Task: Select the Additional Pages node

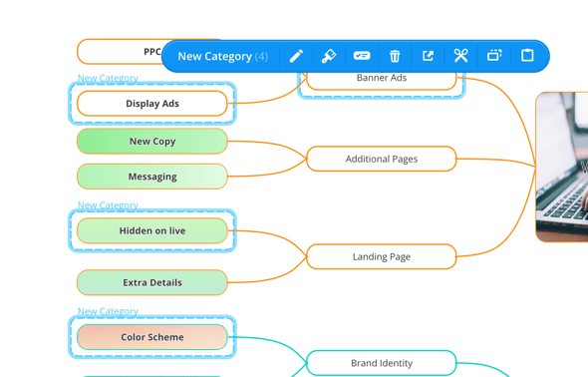Action: (x=382, y=159)
